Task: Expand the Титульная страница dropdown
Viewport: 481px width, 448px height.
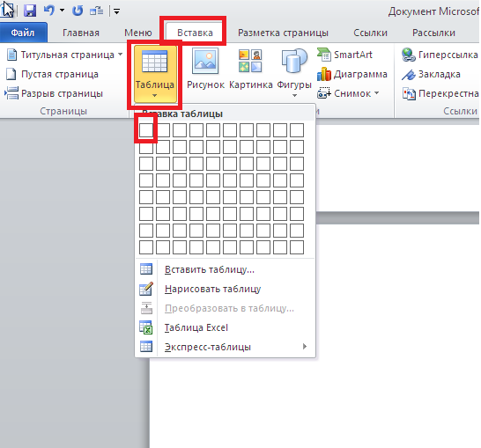Action: [121, 55]
